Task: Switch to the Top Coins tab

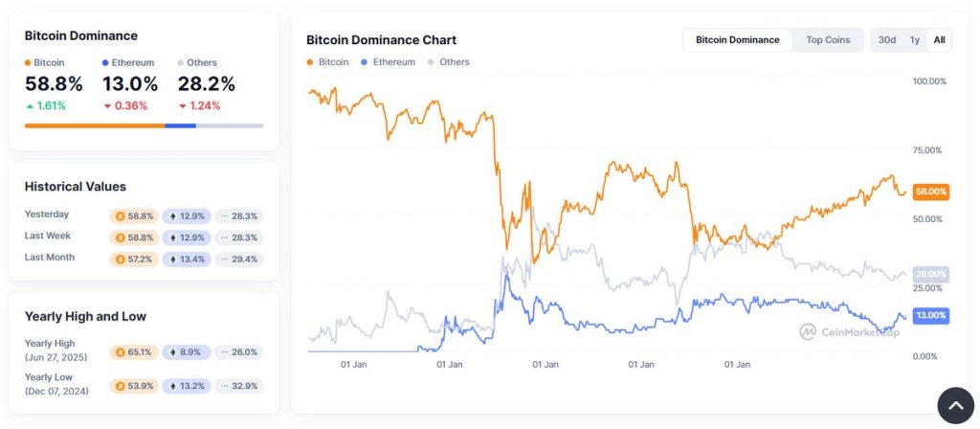Action: click(828, 40)
